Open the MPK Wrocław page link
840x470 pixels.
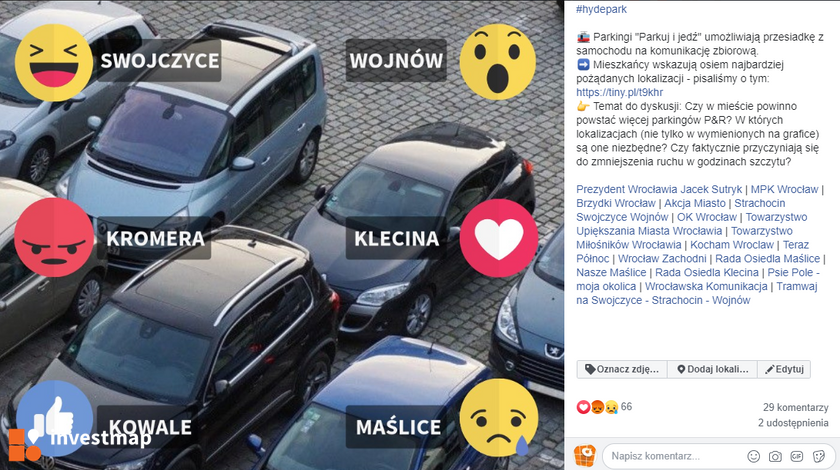pos(784,189)
